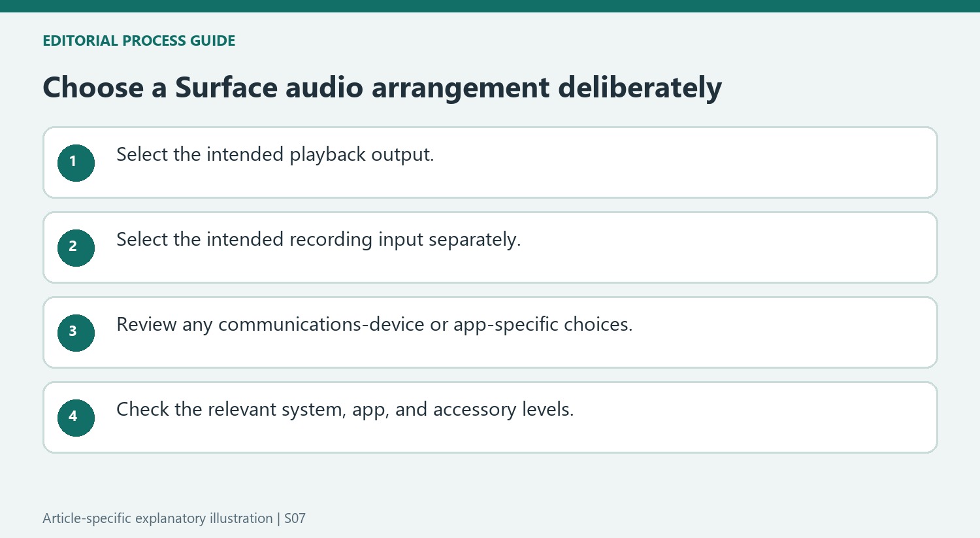Select the "Review any communications-device or app-specific choices." line
Screen dimensions: 980x538
pos(374,324)
